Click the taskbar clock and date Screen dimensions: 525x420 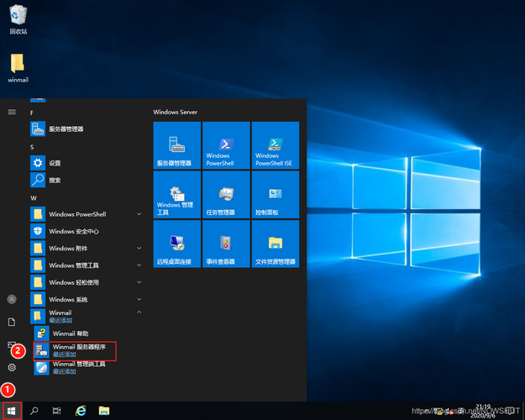[483, 411]
